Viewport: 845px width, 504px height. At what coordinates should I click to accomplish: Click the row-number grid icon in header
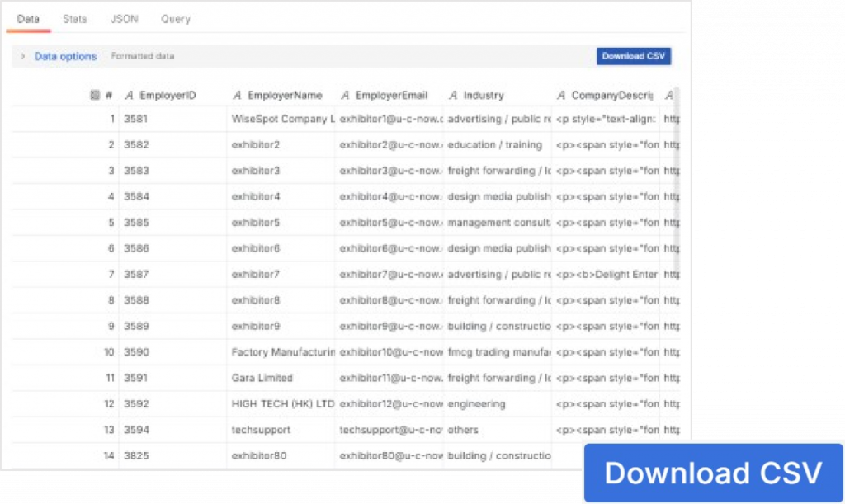coord(95,95)
